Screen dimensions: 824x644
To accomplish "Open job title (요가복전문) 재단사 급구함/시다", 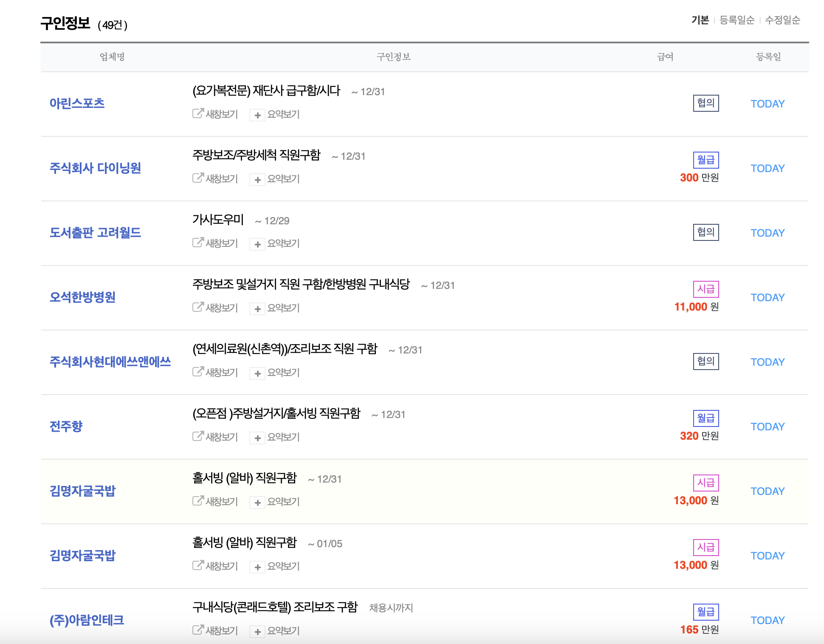I will (x=266, y=90).
